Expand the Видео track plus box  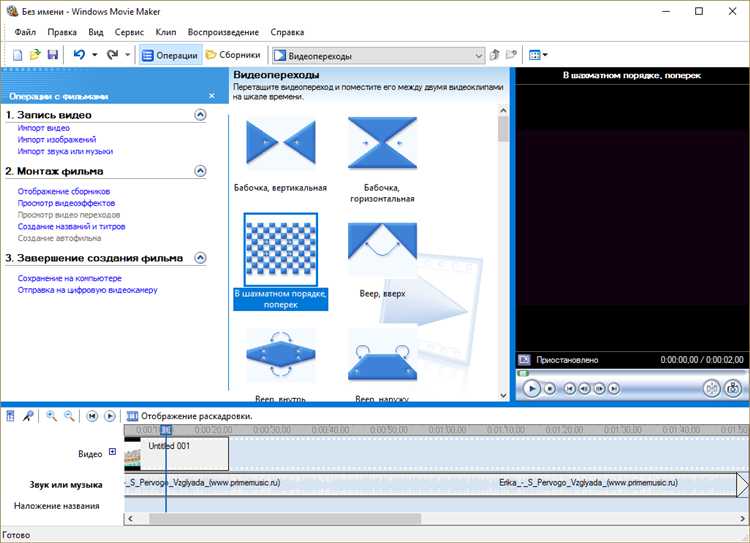click(x=112, y=453)
